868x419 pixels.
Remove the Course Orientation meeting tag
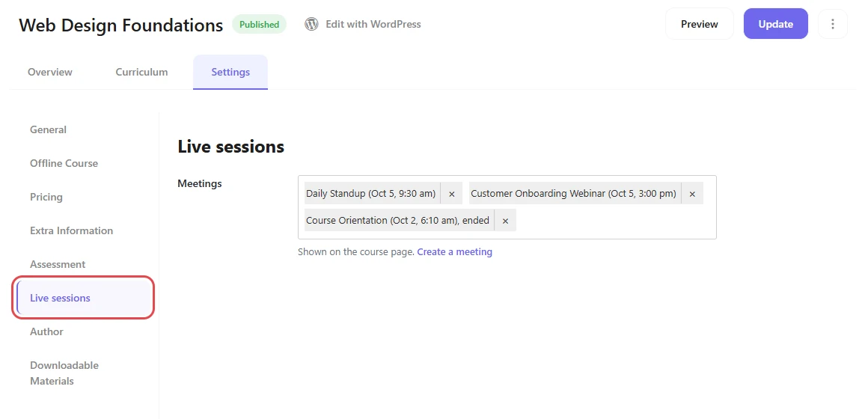click(505, 220)
